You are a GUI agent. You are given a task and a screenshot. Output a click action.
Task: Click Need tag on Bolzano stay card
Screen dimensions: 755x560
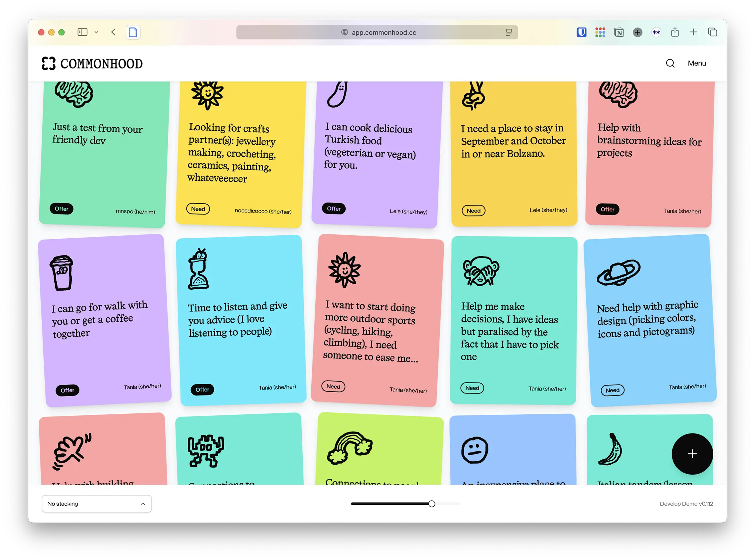pos(473,211)
